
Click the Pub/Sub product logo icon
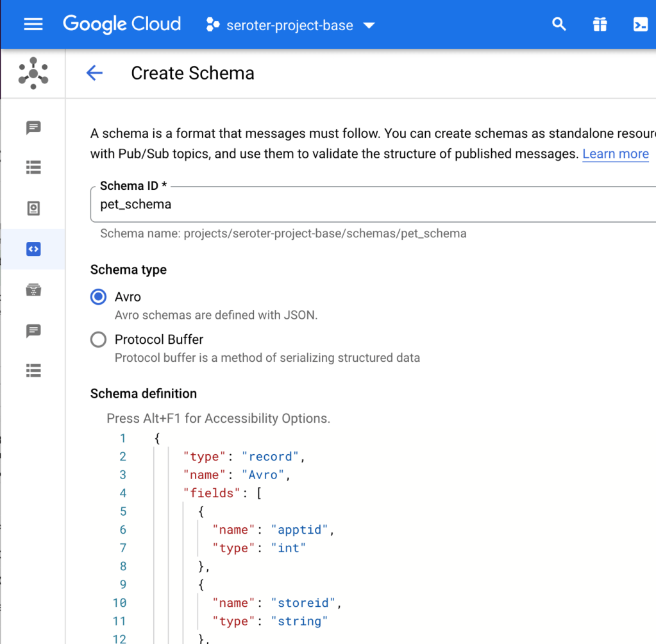(33, 73)
